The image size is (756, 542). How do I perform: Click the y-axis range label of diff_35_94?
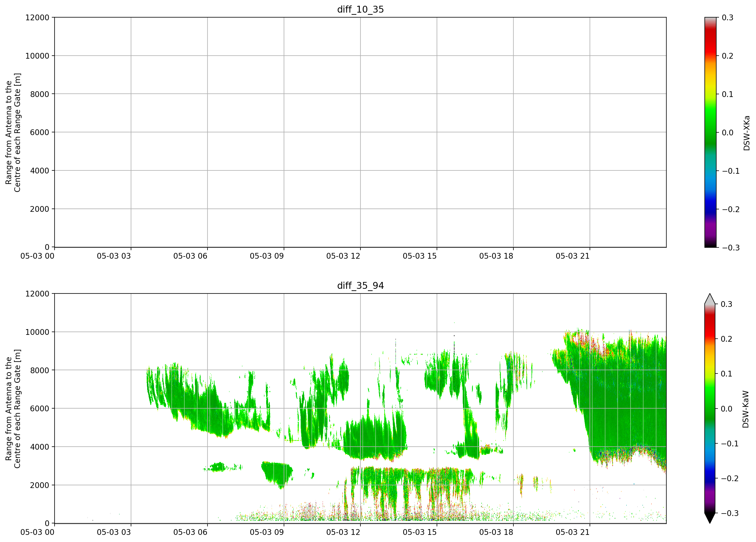pyautogui.click(x=13, y=408)
